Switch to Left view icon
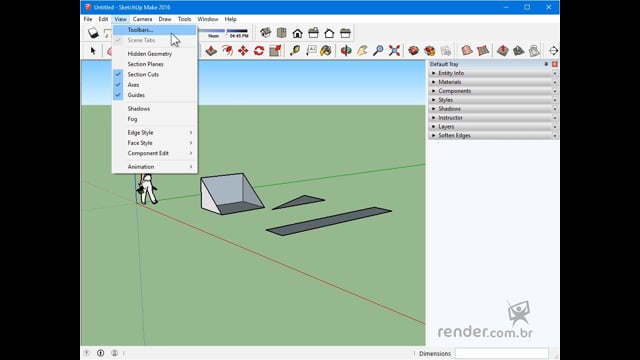This screenshot has height=360, width=640. coord(345,33)
